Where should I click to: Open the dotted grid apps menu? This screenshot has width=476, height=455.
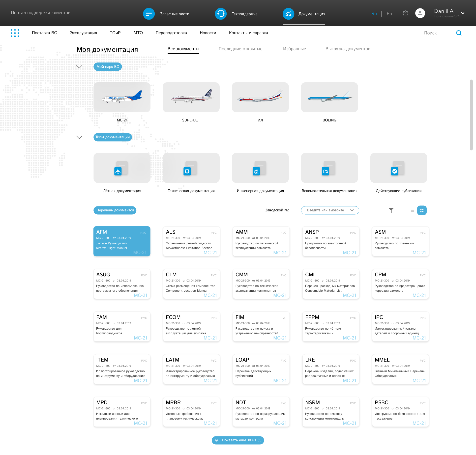(x=15, y=33)
